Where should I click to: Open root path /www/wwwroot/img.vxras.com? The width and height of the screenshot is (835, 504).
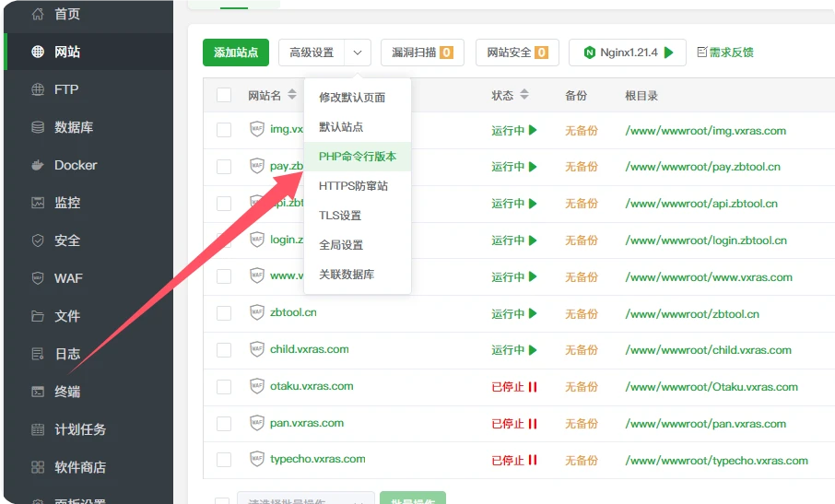[706, 131]
